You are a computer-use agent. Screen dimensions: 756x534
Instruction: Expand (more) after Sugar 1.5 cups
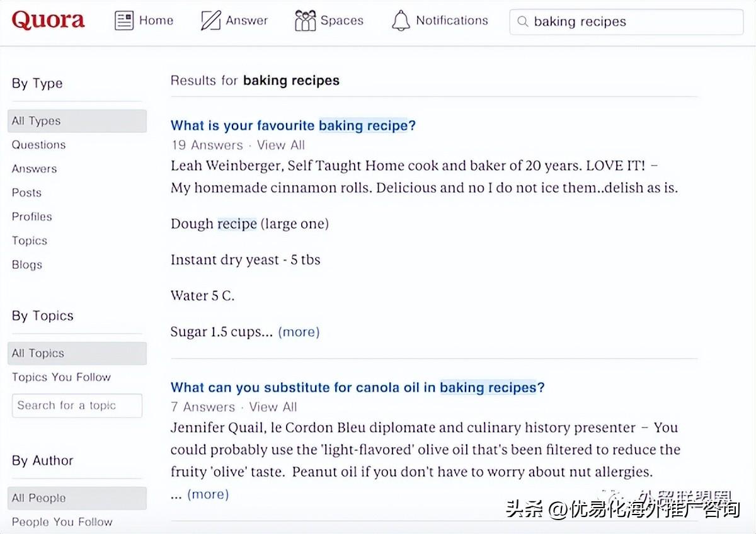pyautogui.click(x=299, y=332)
